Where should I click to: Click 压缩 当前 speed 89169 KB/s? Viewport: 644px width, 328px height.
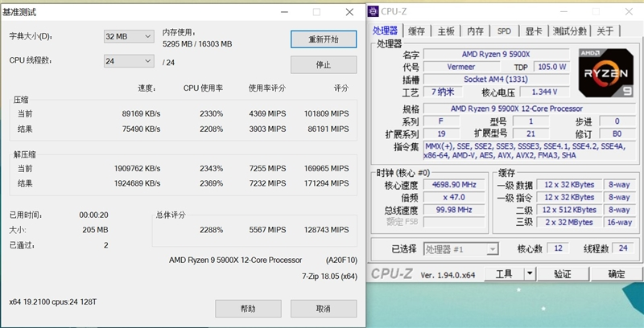141,113
